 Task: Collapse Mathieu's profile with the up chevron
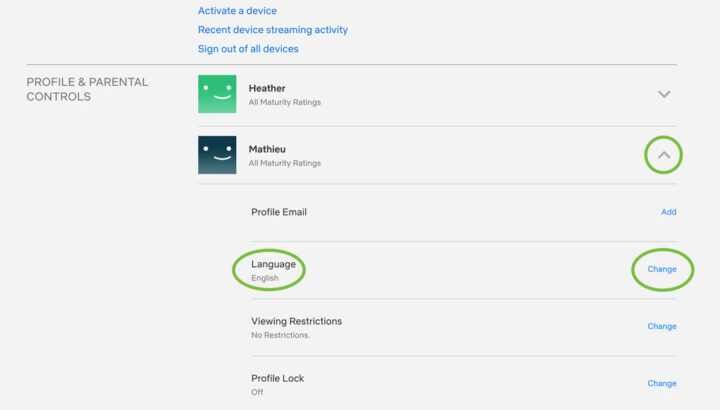664,155
